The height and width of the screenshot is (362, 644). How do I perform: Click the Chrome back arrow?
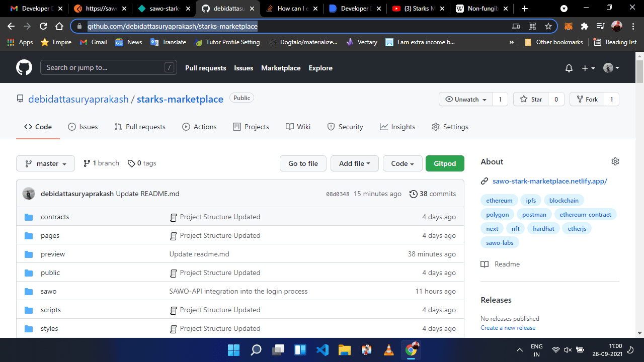12,26
